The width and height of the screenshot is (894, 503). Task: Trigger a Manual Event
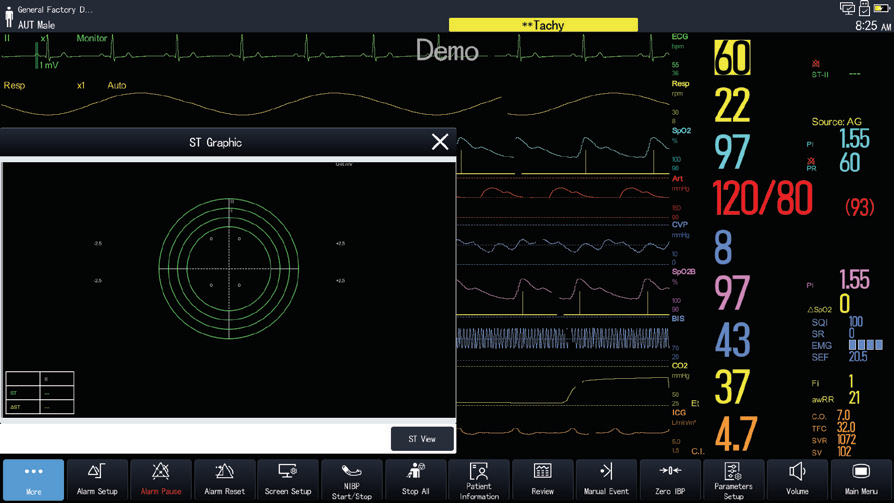(606, 479)
